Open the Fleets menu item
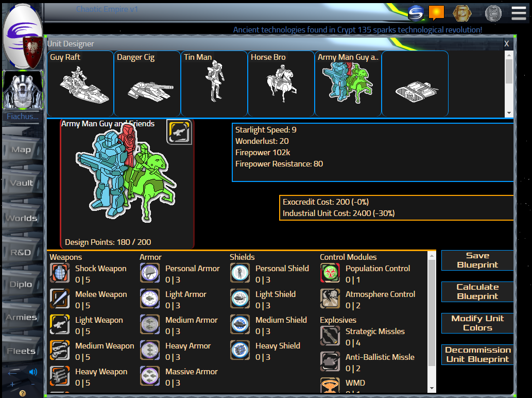The width and height of the screenshot is (532, 398). [x=22, y=352]
